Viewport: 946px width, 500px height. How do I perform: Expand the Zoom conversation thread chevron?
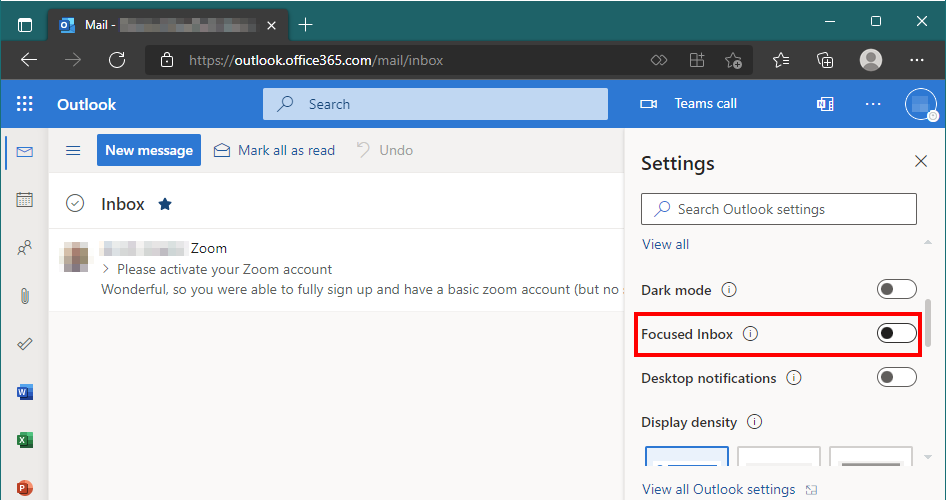point(106,269)
